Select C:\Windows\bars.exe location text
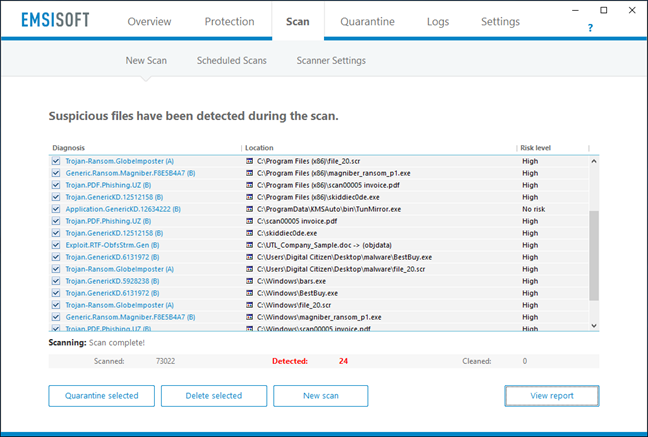 click(291, 281)
